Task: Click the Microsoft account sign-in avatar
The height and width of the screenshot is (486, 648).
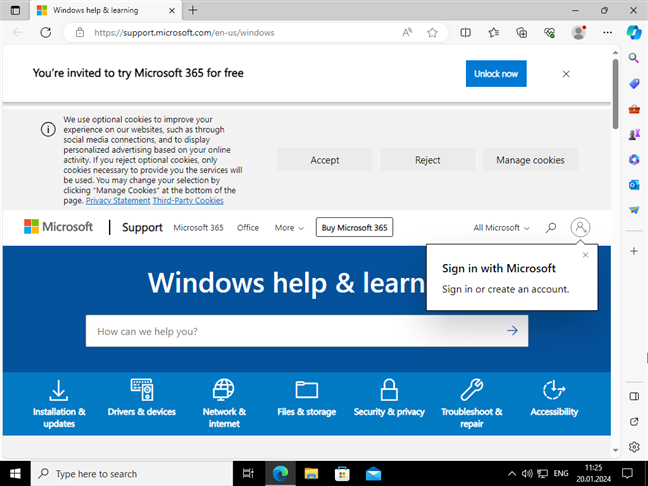Action: [580, 227]
